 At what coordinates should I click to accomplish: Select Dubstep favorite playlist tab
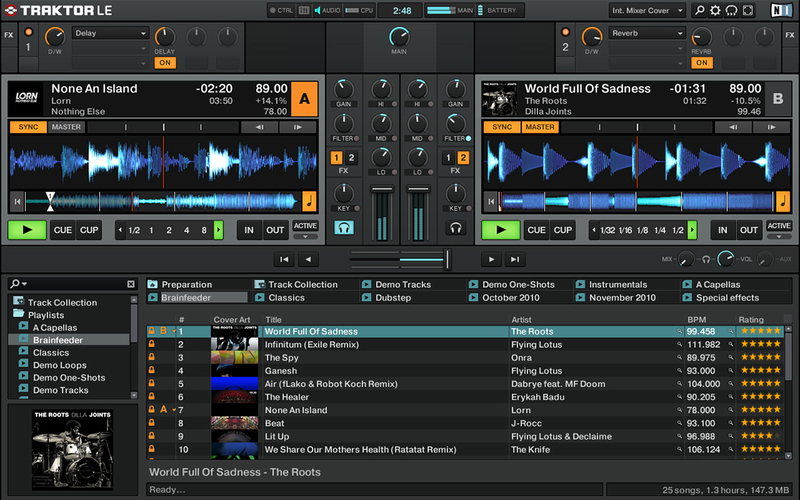pos(393,297)
